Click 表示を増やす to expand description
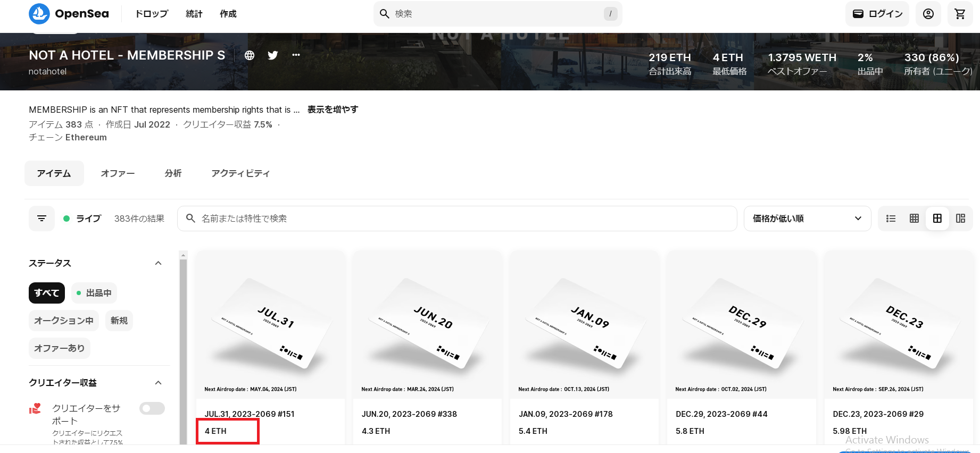Screen dimensions: 980x453 (333, 110)
